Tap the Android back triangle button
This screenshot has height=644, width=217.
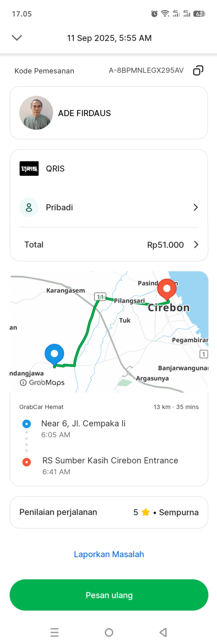coord(163,632)
